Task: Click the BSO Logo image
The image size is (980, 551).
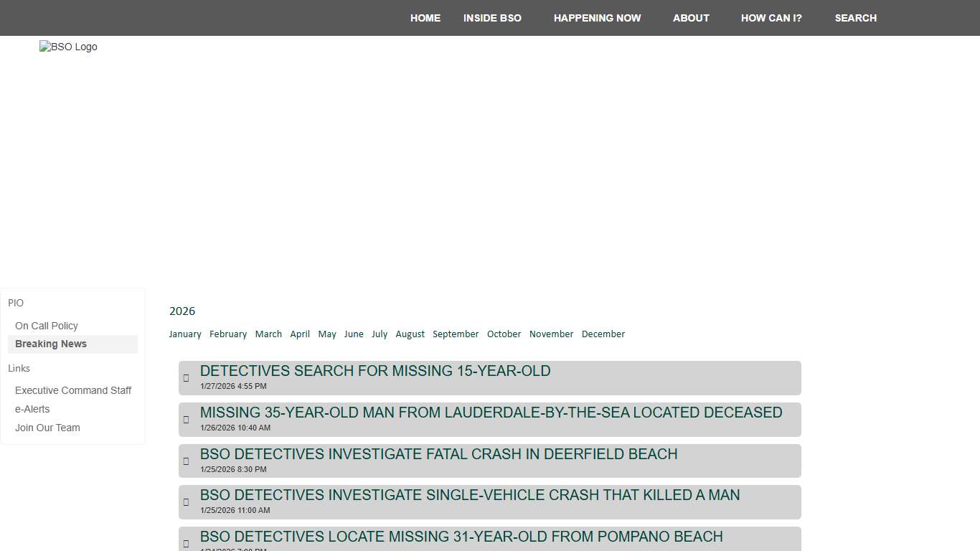Action: pyautogui.click(x=68, y=47)
